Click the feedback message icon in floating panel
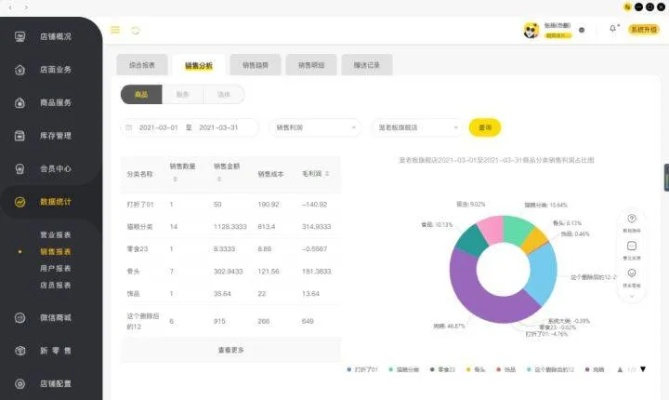Screen dimensions: 669x400 click(632, 246)
